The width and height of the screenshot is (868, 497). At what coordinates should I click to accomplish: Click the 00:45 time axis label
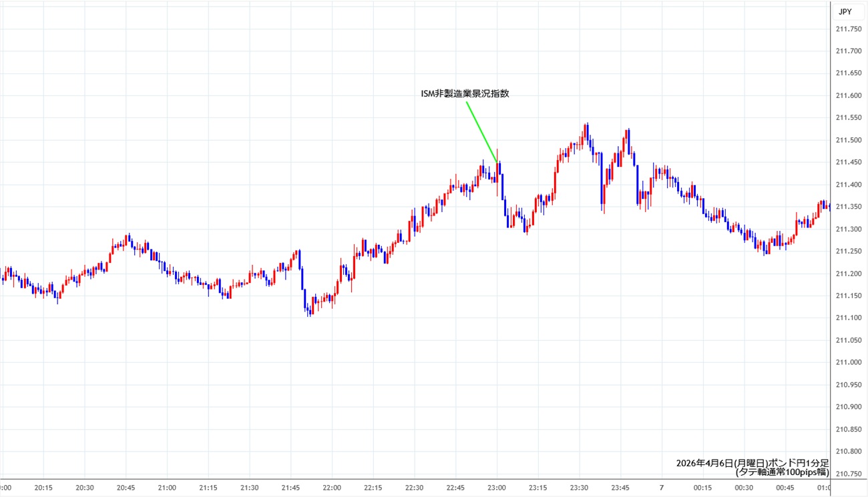[785, 488]
